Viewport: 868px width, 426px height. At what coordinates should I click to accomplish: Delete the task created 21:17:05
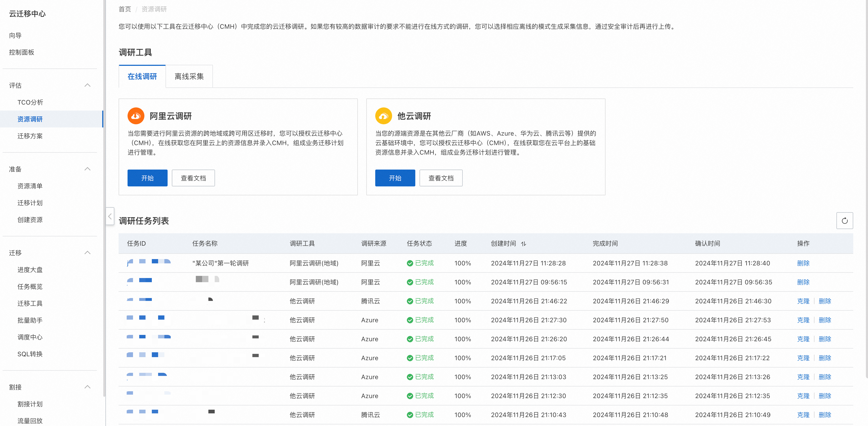click(825, 358)
